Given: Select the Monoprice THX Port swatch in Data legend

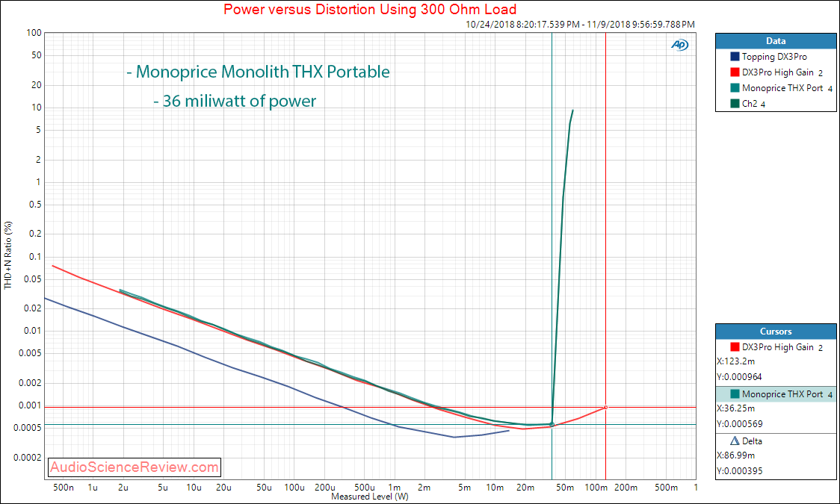Looking at the screenshot, I should (735, 88).
